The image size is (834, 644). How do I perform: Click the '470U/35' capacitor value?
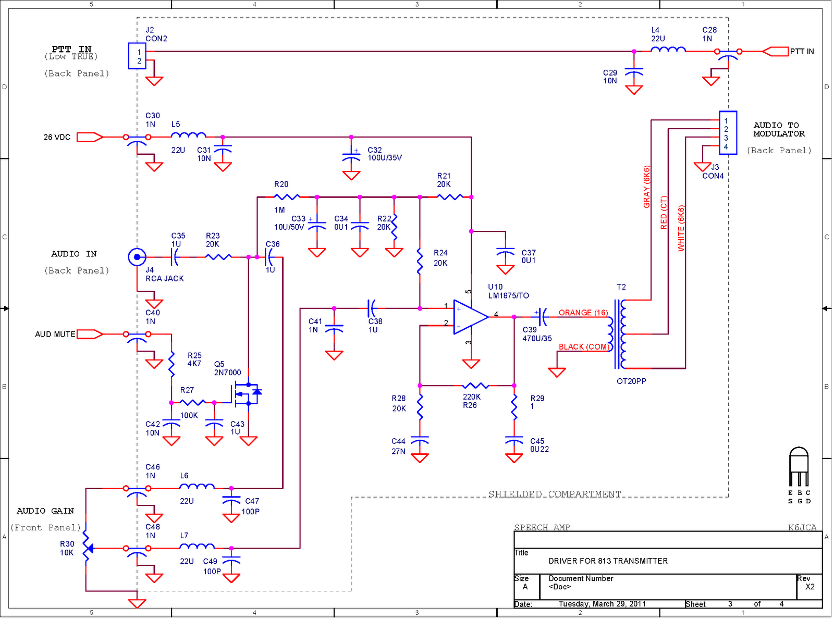point(537,339)
